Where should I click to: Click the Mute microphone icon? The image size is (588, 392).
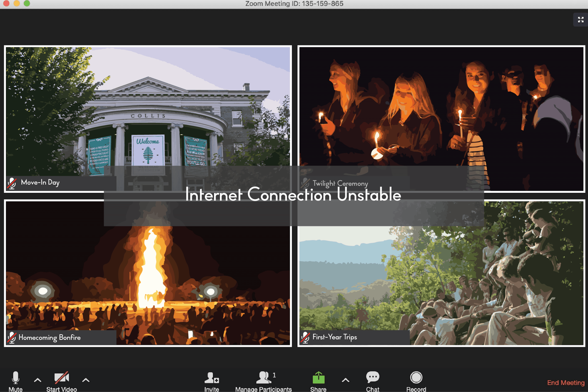pyautogui.click(x=15, y=377)
